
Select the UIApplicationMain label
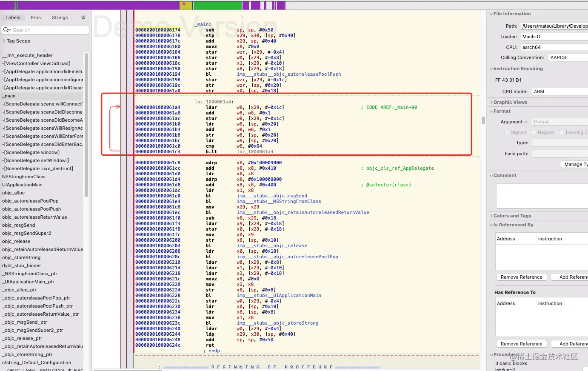[x=23, y=185]
